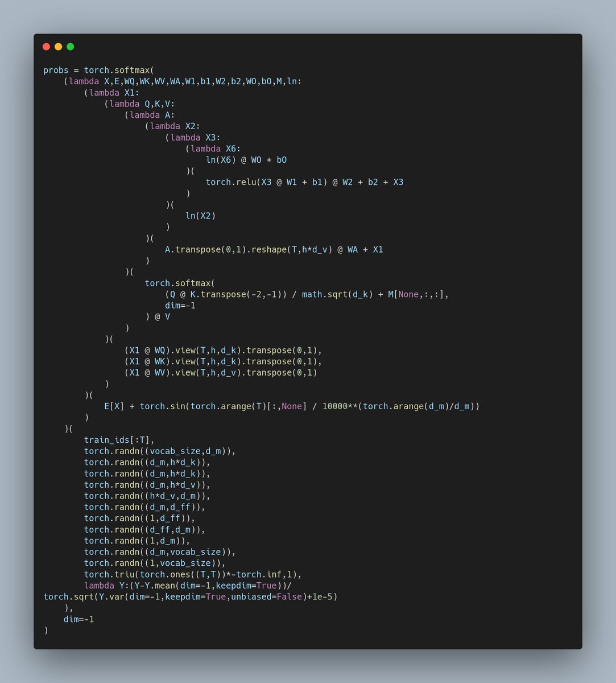Click the 'E[X] + torch.sin' positional encoding line
Screen dimensions: 616x683
click(x=292, y=406)
